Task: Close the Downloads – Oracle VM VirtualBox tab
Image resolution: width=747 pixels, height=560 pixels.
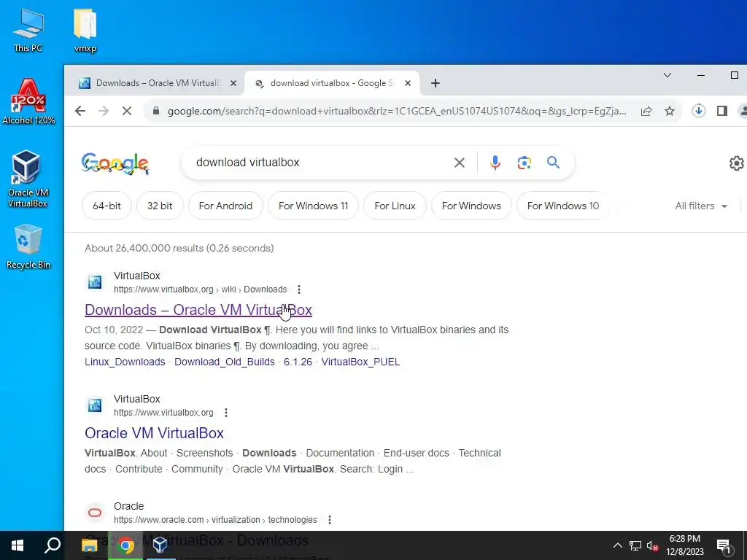Action: [x=233, y=83]
